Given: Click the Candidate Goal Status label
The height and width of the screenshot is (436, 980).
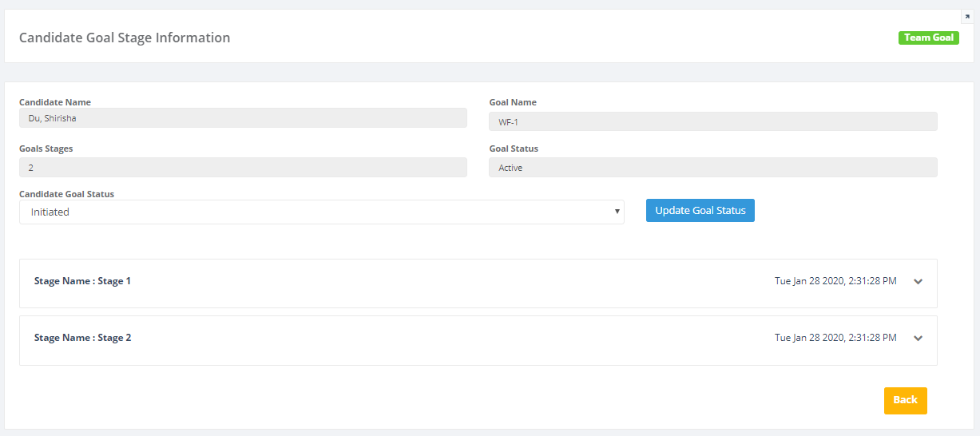Looking at the screenshot, I should pyautogui.click(x=66, y=194).
